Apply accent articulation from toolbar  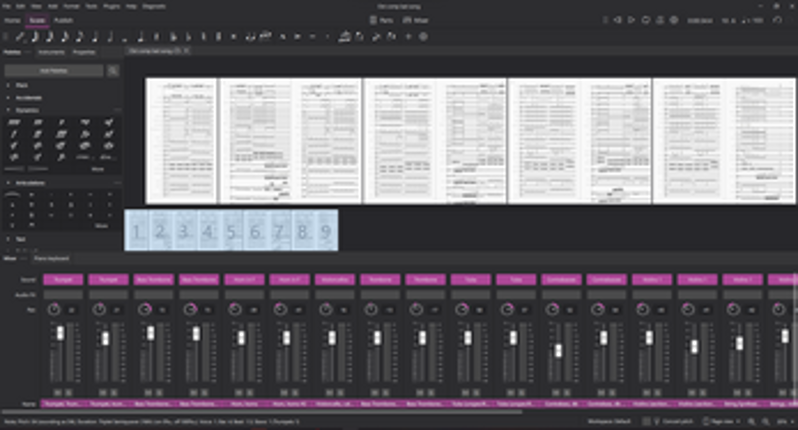(298, 37)
